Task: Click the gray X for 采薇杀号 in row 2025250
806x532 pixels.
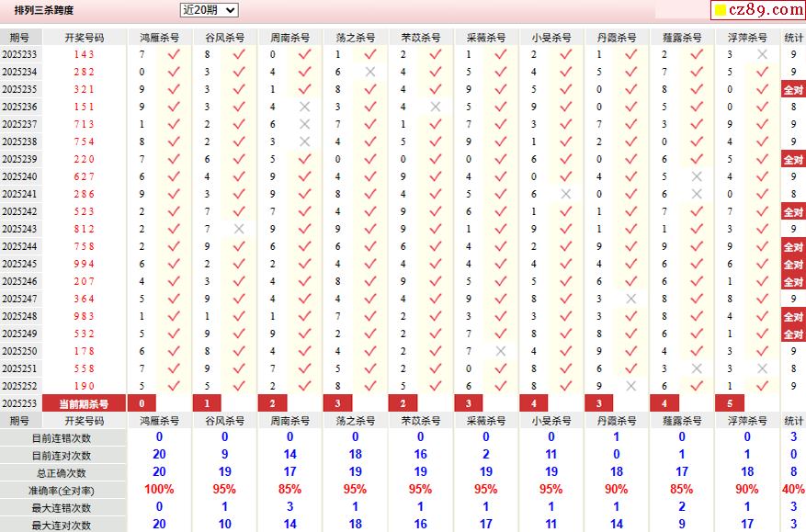Action: coord(501,351)
